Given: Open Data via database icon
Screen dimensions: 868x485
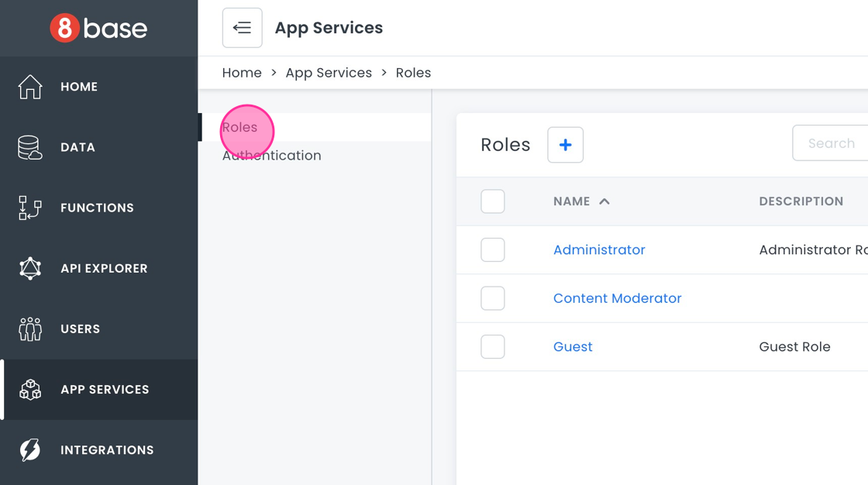Looking at the screenshot, I should click(x=30, y=147).
